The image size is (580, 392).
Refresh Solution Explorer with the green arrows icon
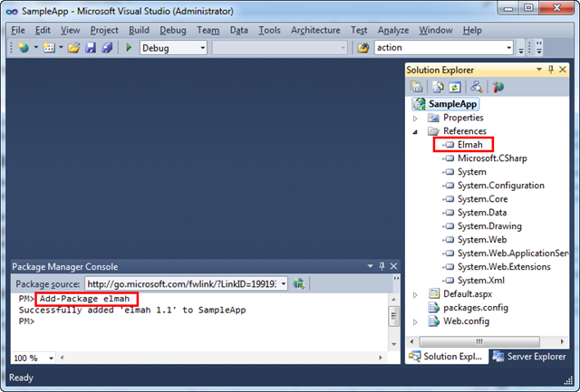pyautogui.click(x=455, y=87)
